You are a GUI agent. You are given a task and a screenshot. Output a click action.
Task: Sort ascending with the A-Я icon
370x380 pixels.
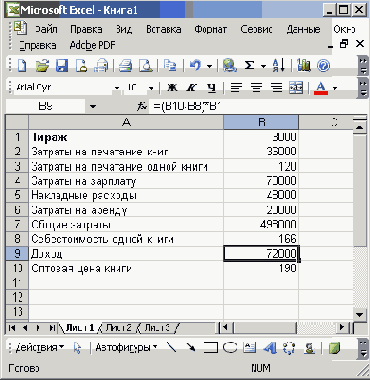point(278,66)
